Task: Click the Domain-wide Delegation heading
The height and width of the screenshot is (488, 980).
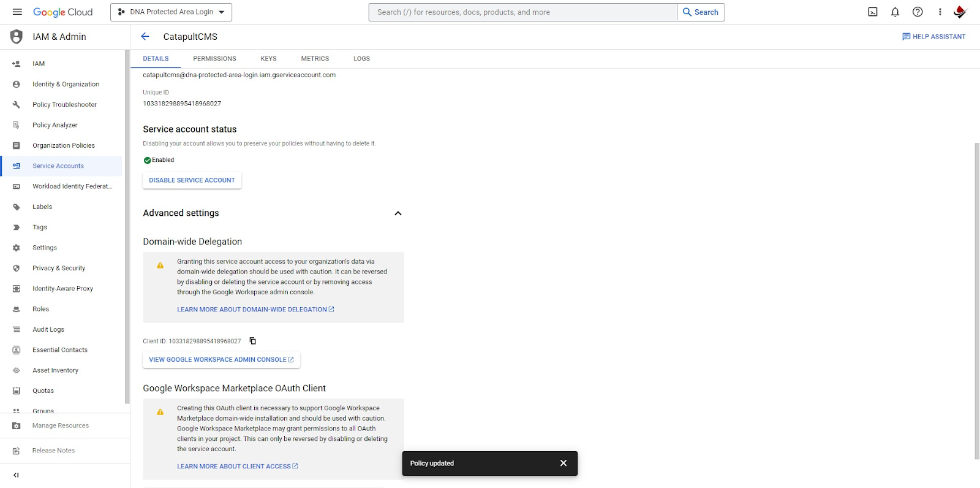Action: pyautogui.click(x=192, y=242)
